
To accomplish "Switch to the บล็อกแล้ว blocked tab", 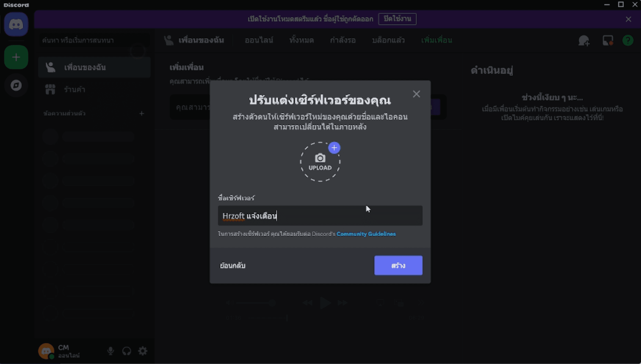I will [388, 40].
